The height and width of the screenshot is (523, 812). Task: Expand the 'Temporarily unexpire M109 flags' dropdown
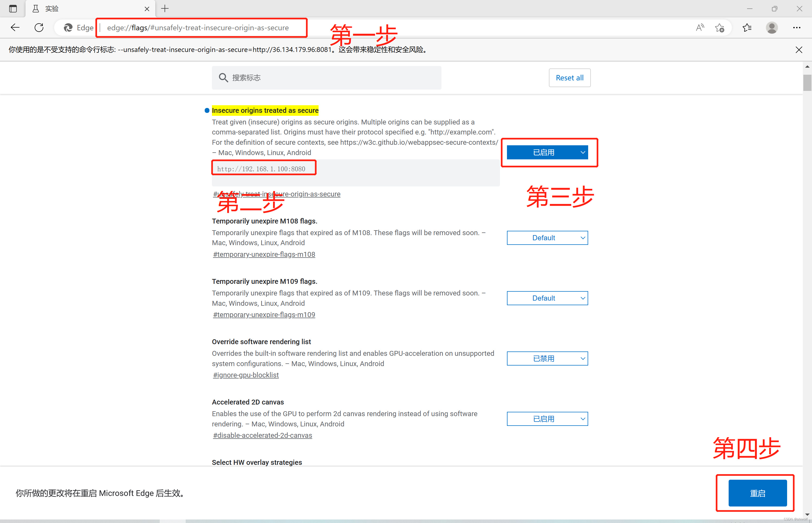pos(548,298)
